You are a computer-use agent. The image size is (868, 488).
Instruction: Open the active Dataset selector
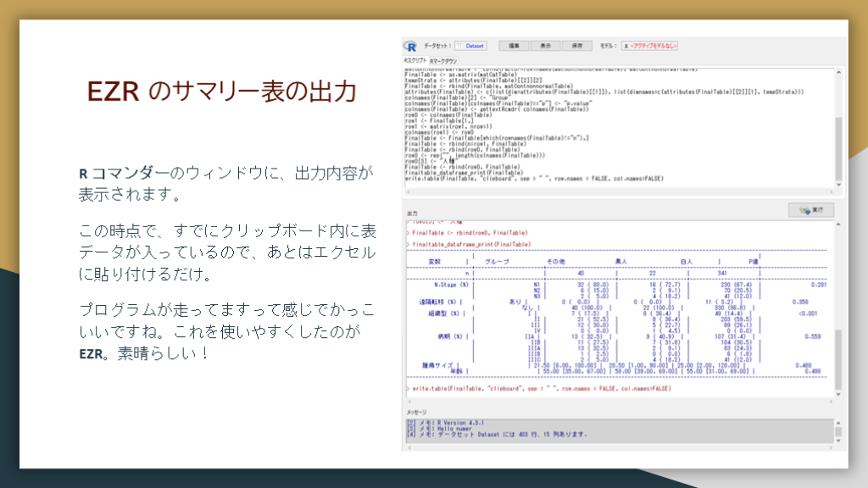click(x=470, y=46)
